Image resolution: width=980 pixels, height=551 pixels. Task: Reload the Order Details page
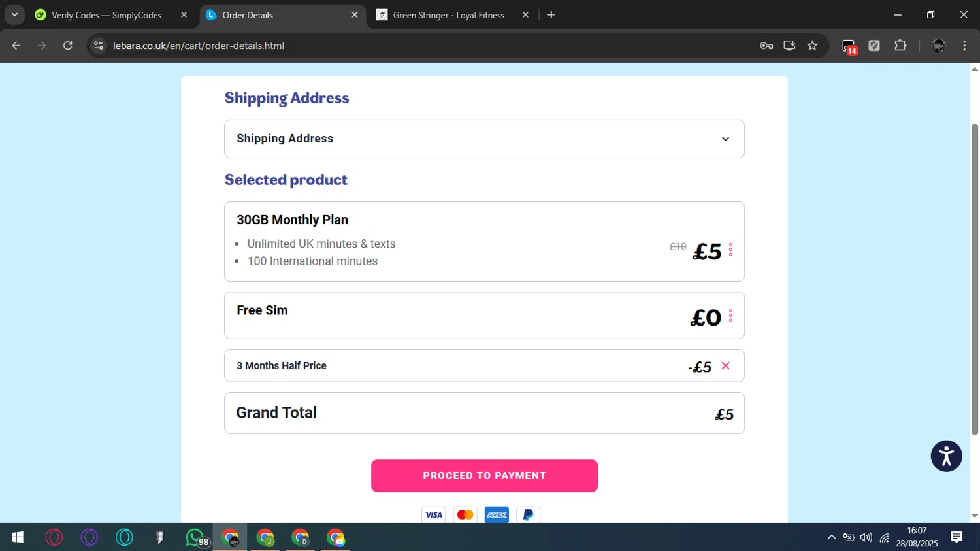coord(68,46)
